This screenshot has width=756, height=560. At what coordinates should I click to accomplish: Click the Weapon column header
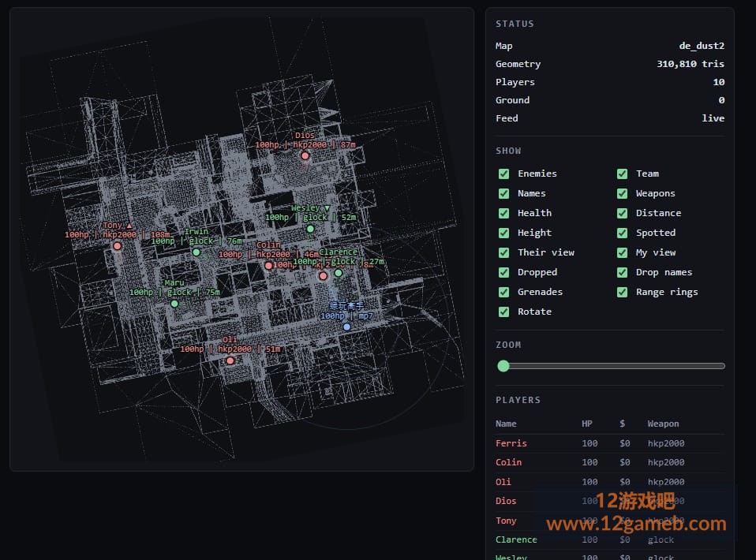coord(663,424)
